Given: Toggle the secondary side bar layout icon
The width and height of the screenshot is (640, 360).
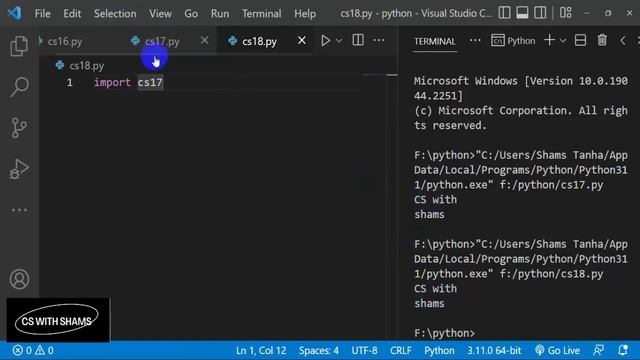Looking at the screenshot, I should pos(540,13).
